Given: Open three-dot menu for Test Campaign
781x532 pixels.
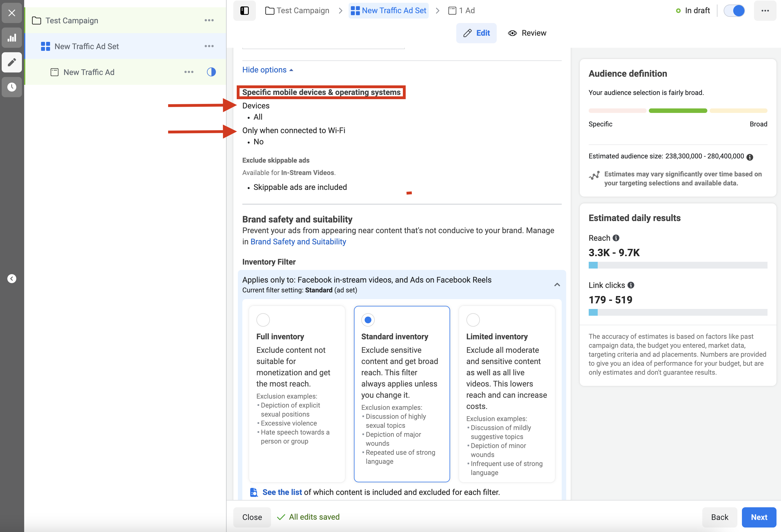Looking at the screenshot, I should [x=209, y=21].
